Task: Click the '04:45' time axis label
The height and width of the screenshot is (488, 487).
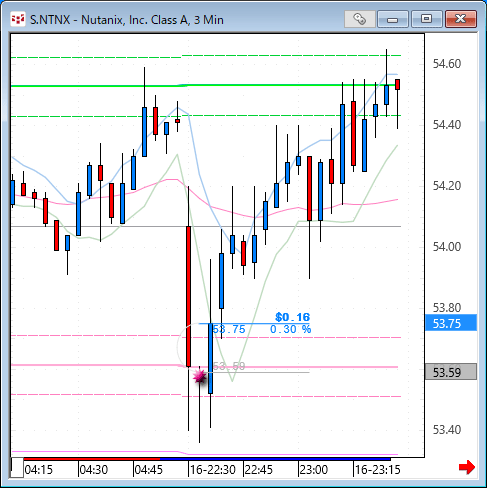Action: [x=149, y=470]
